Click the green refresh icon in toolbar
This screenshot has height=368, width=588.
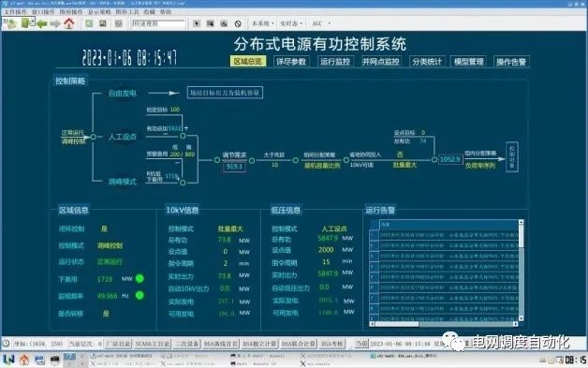click(89, 23)
